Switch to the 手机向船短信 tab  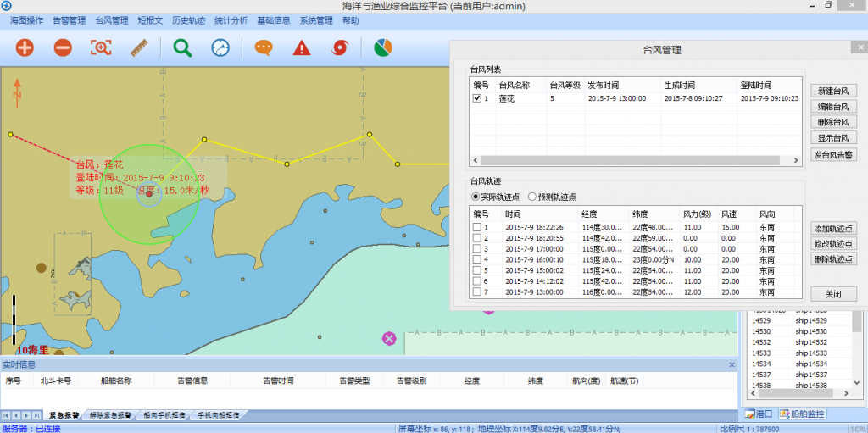[x=218, y=414]
